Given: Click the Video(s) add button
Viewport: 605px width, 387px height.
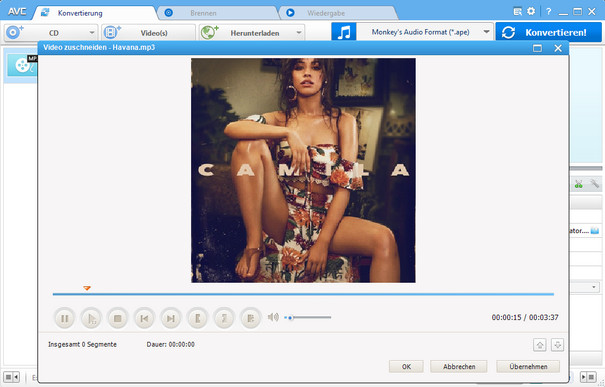Looking at the screenshot, I should tap(149, 33).
